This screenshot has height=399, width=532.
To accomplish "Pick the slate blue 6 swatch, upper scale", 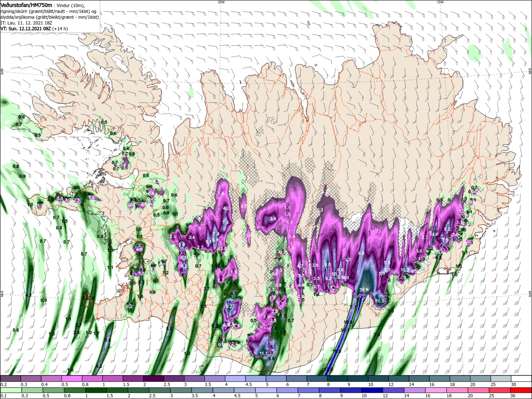I will (x=296, y=379).
